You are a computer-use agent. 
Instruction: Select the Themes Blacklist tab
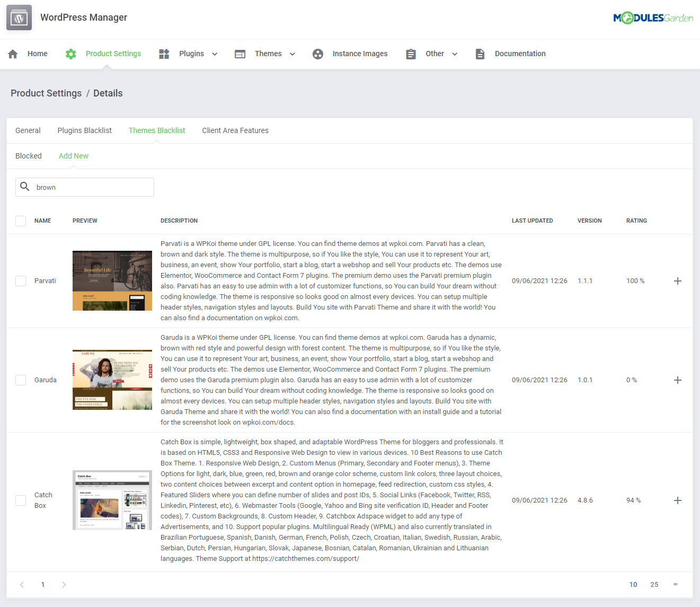click(157, 130)
